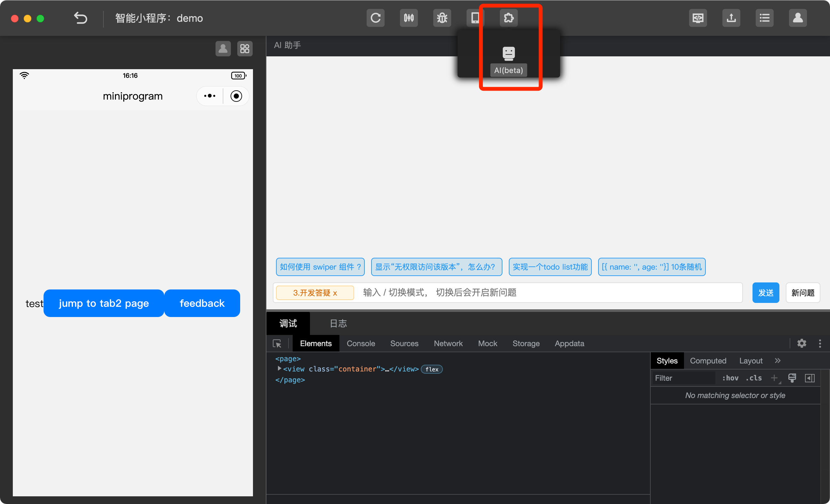Click the back arrow icon beside project title
Screen dimensions: 830x504
coord(80,18)
